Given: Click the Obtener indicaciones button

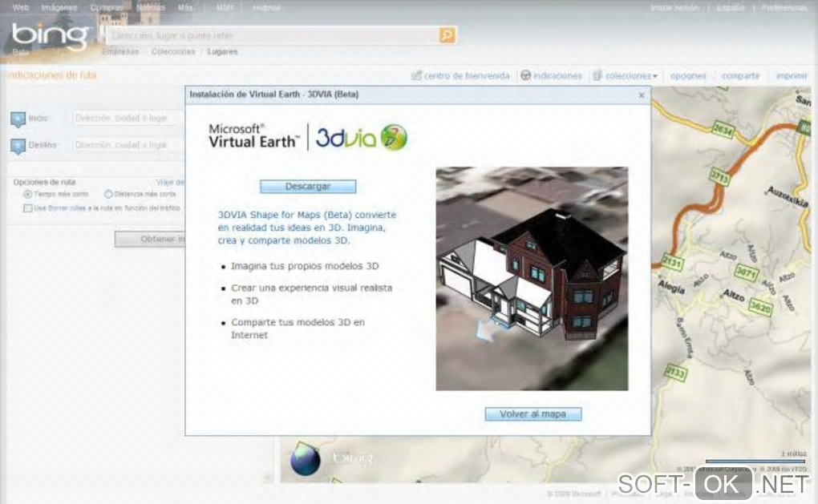Looking at the screenshot, I should 150,239.
